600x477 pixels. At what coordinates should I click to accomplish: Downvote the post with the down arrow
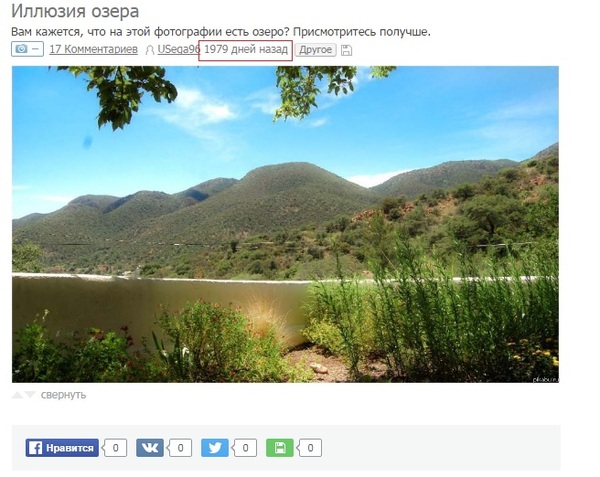pyautogui.click(x=30, y=395)
